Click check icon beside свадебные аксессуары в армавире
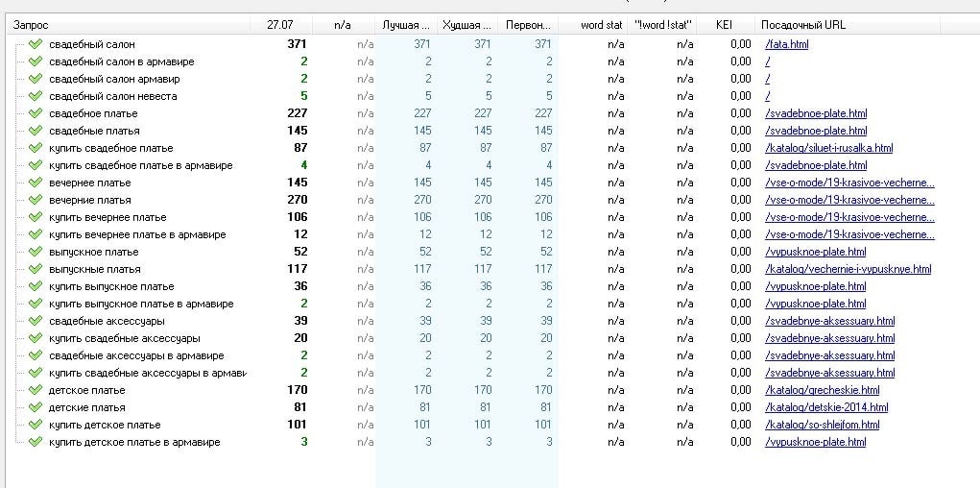Screen dimensions: 980x488 coord(36,355)
